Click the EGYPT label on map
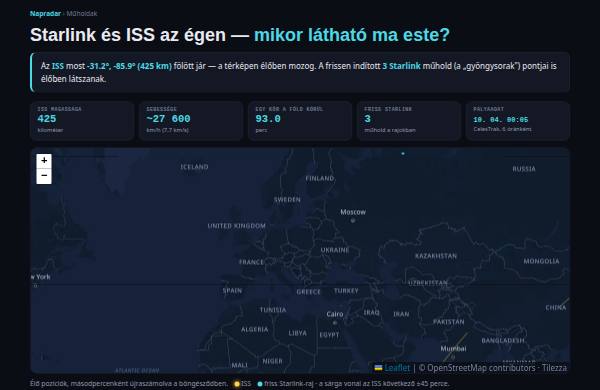 [x=329, y=335]
